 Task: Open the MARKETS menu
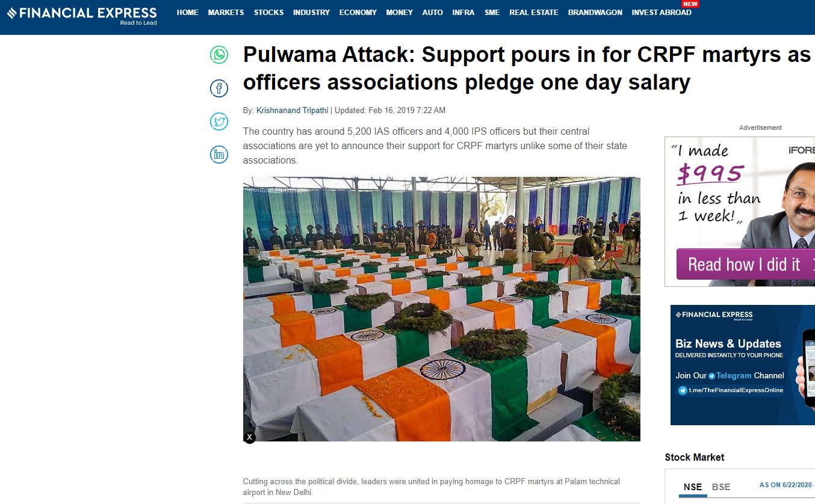[x=226, y=13]
